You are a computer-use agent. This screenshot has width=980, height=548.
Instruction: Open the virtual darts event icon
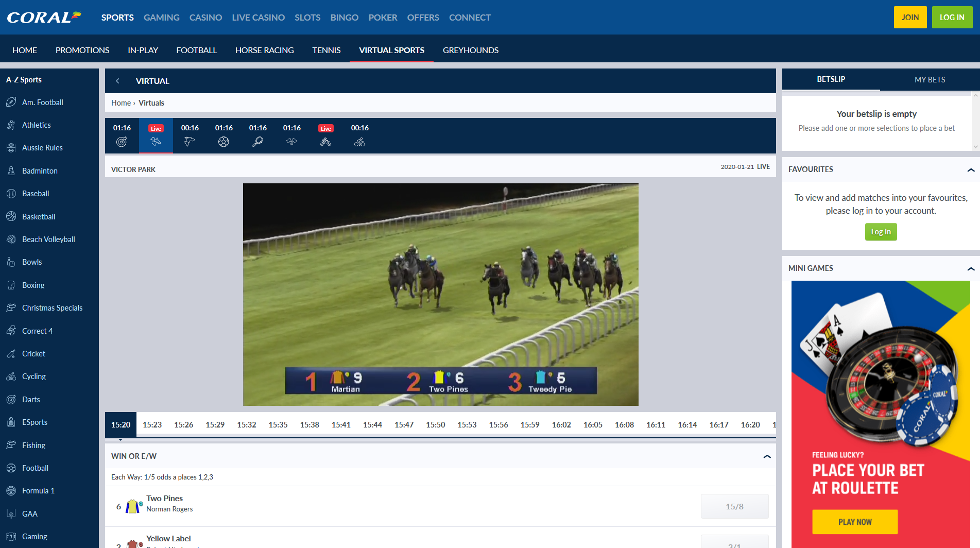122,142
